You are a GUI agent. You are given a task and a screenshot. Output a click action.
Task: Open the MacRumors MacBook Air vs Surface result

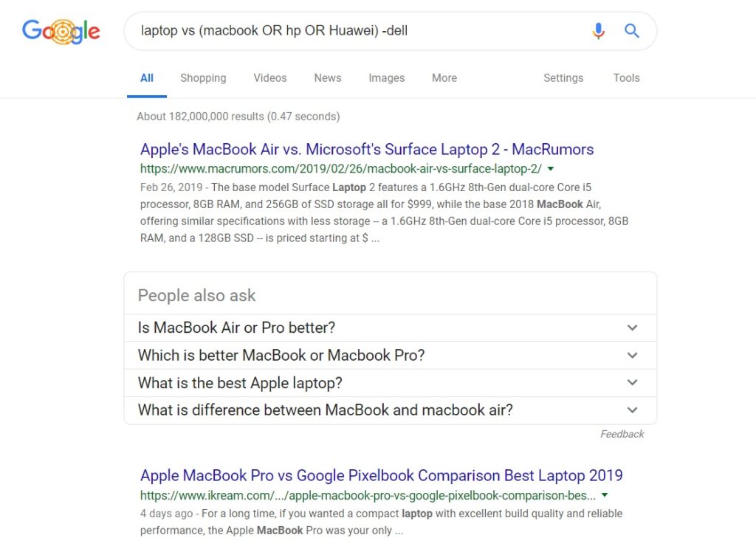coord(367,150)
